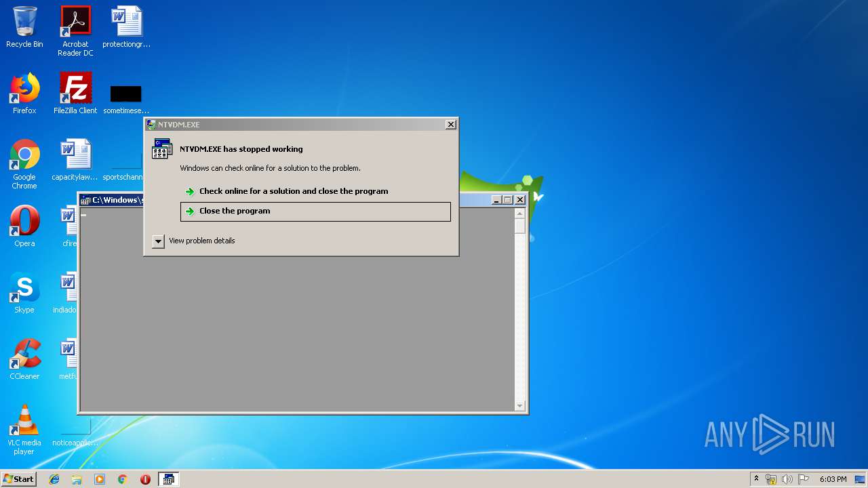Choose Close the program option
The image size is (868, 488).
coord(315,211)
